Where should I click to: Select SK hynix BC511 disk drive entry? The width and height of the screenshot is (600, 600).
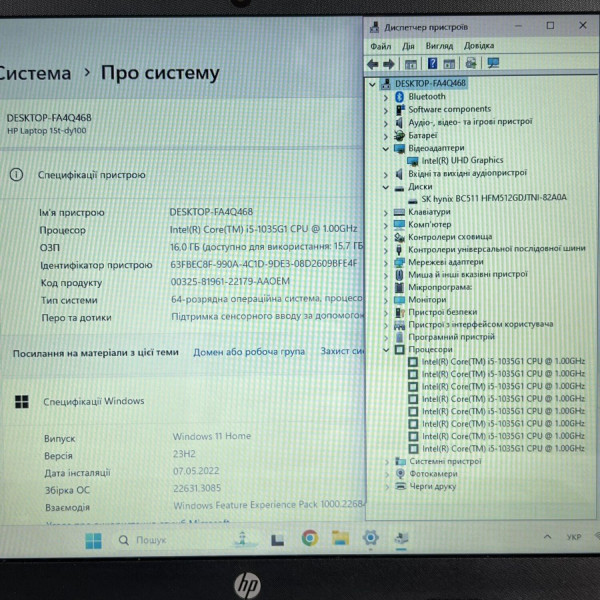click(494, 198)
